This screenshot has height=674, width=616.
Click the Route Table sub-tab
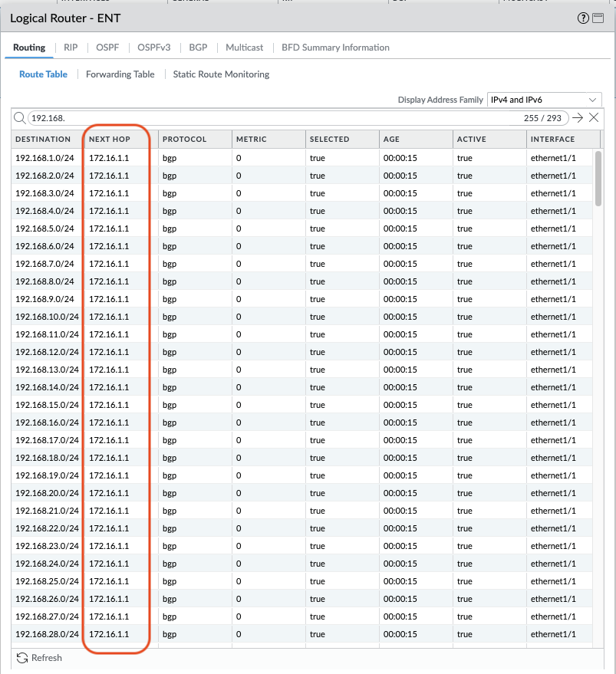coord(43,74)
